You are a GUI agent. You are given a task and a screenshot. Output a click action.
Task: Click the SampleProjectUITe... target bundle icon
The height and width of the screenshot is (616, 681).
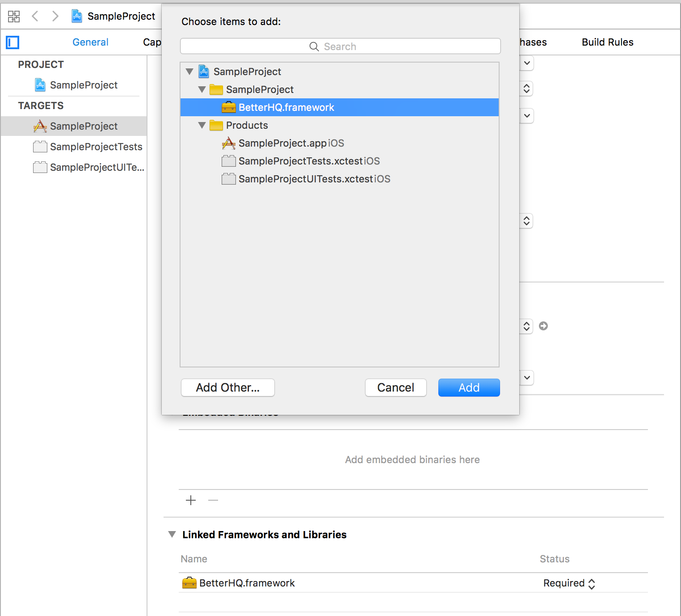pos(40,167)
